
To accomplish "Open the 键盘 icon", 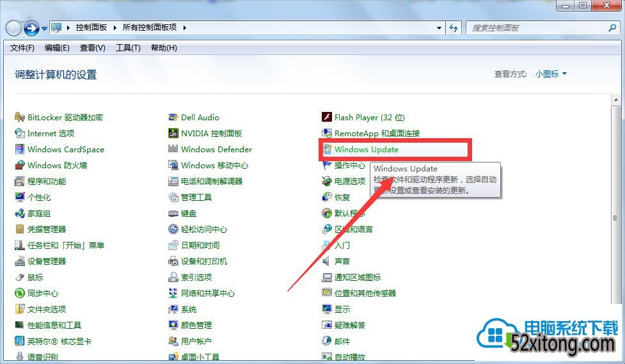I will coord(173,213).
